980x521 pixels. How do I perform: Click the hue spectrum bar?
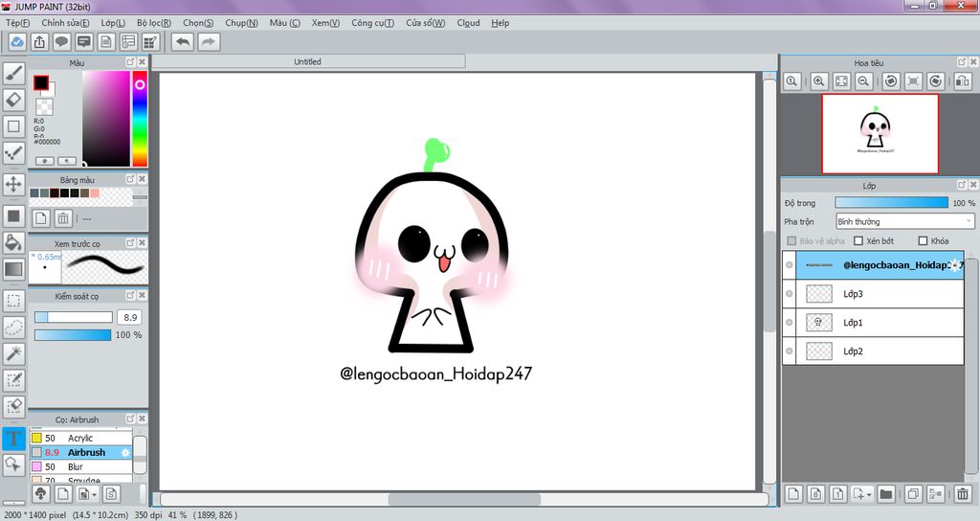tap(140, 118)
